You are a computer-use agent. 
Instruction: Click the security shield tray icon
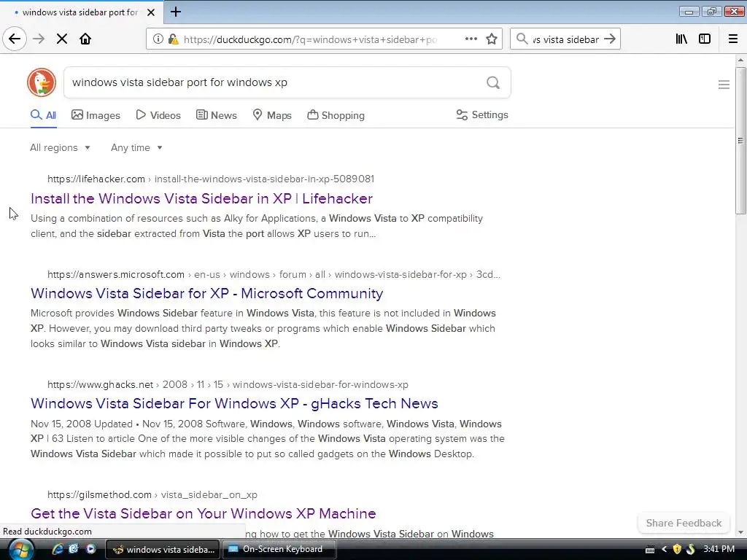pyautogui.click(x=677, y=550)
